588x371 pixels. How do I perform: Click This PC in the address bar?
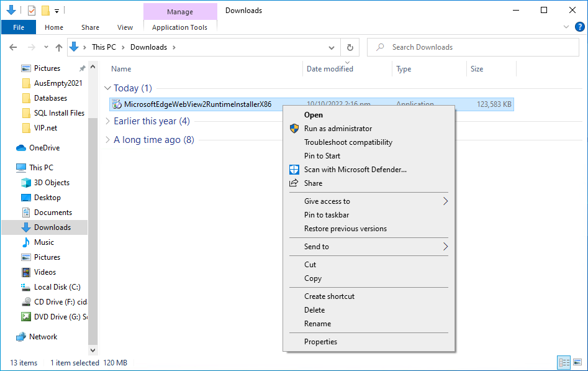click(x=104, y=47)
